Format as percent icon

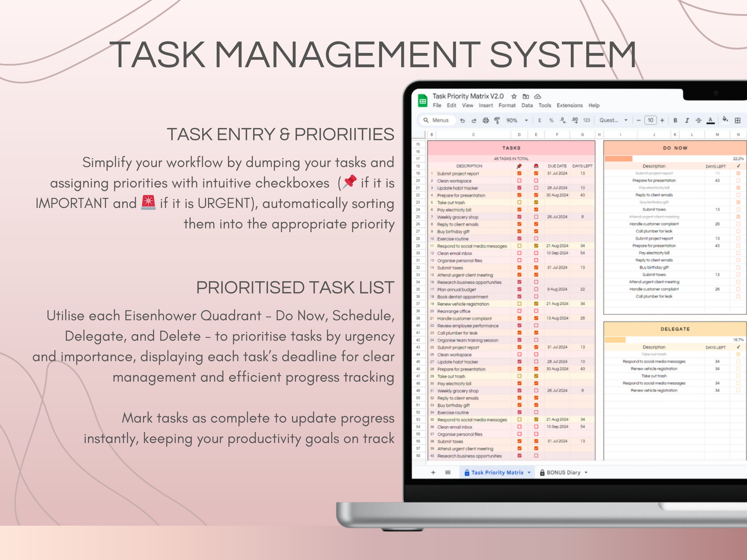click(x=551, y=120)
